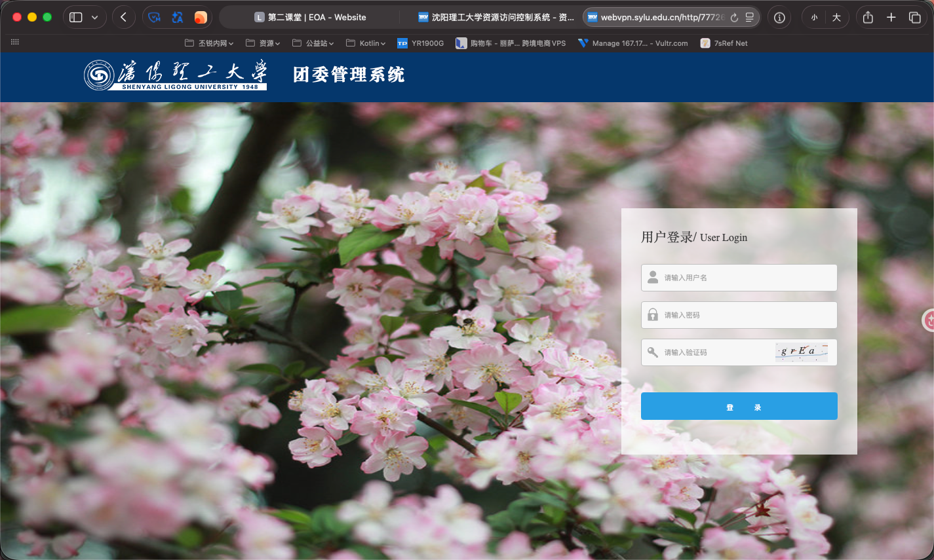The height and width of the screenshot is (560, 934).
Task: Focus the username field 请输入用户名
Action: [739, 278]
